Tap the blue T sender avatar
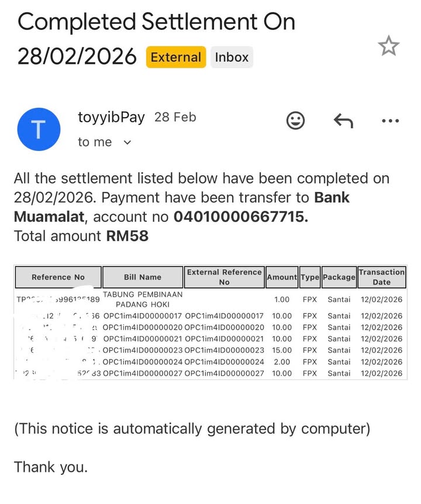This screenshot has height=504, width=421. [39, 129]
